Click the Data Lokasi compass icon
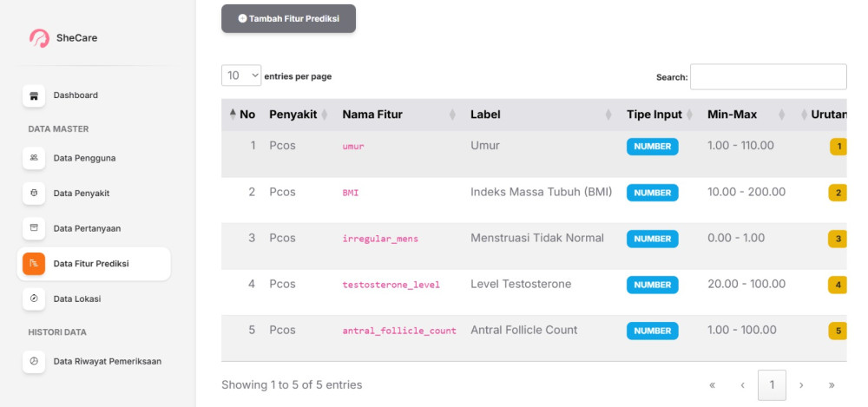The width and height of the screenshot is (868, 407). (34, 299)
